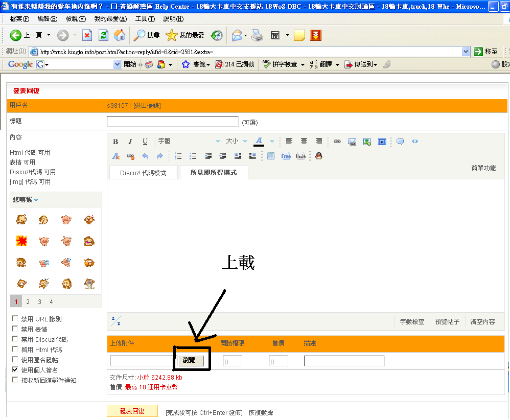The width and height of the screenshot is (510, 420).
Task: Click the insert image icon
Action: (367, 142)
